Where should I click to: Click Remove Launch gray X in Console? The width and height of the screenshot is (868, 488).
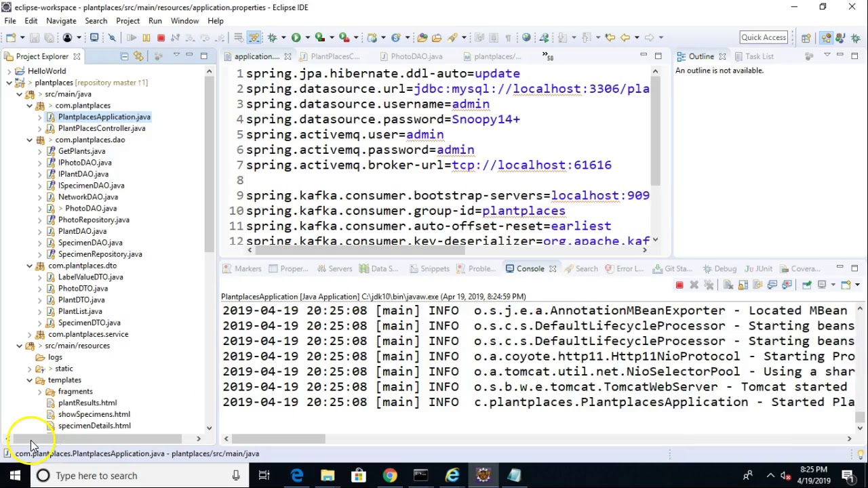(694, 285)
